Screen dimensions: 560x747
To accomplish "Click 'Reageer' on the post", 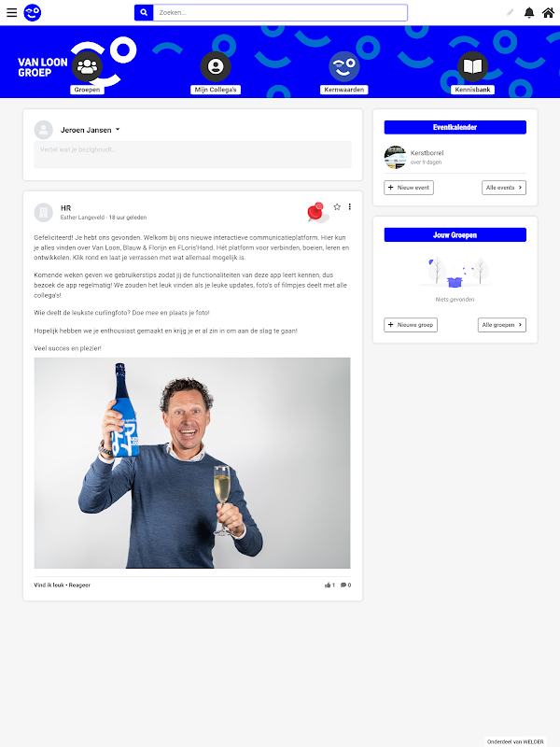I will pos(79,585).
